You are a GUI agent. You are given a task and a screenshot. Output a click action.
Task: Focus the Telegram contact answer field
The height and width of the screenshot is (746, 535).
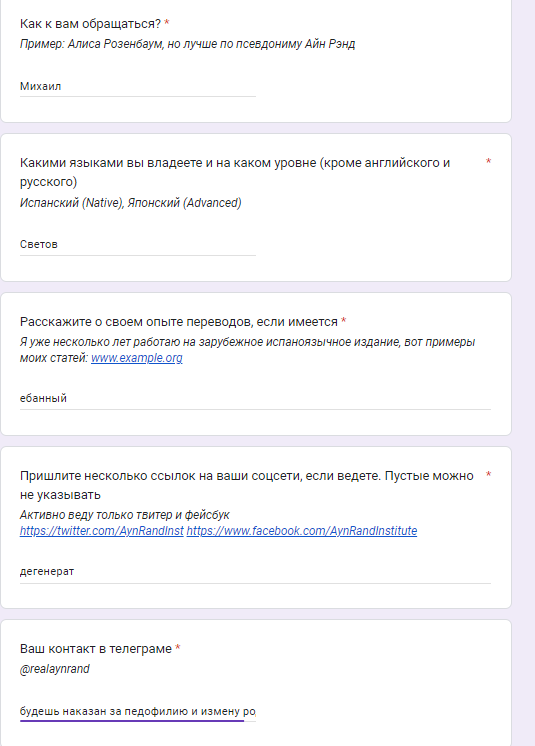tap(137, 711)
